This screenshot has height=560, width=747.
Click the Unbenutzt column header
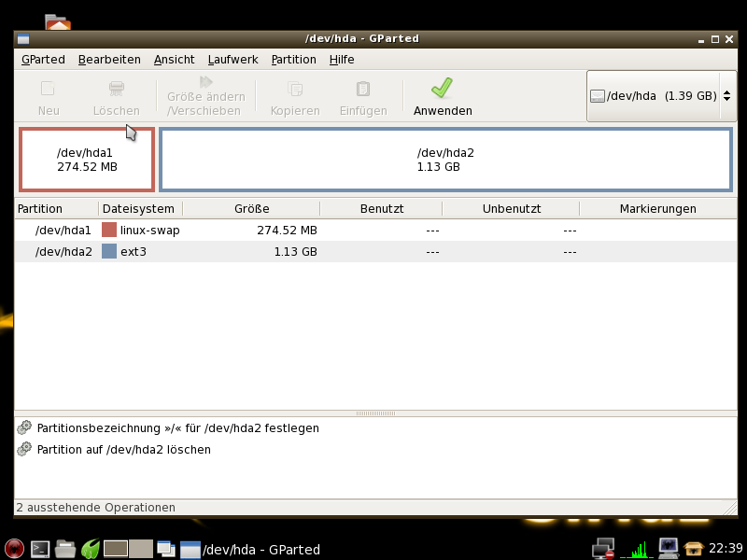511,208
